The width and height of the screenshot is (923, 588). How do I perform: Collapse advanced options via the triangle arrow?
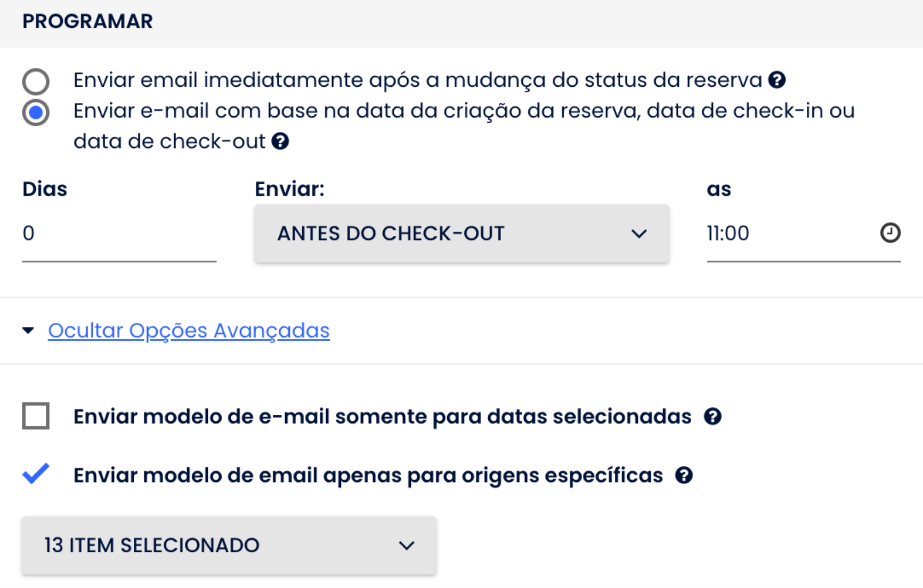click(28, 331)
